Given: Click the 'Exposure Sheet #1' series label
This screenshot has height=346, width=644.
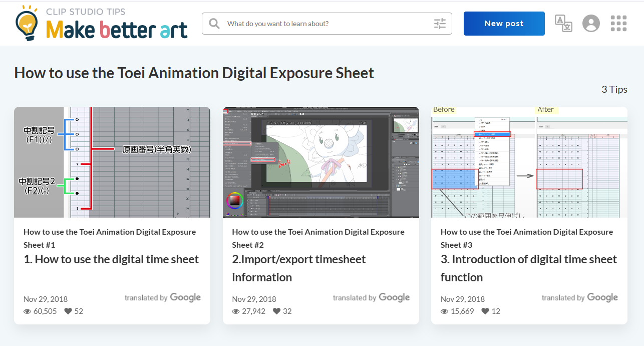Looking at the screenshot, I should click(x=110, y=238).
